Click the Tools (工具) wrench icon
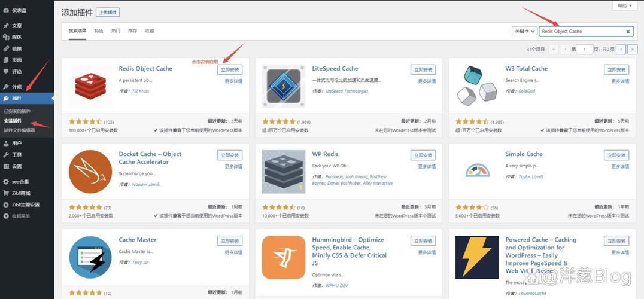Image resolution: width=644 pixels, height=299 pixels. point(6,155)
